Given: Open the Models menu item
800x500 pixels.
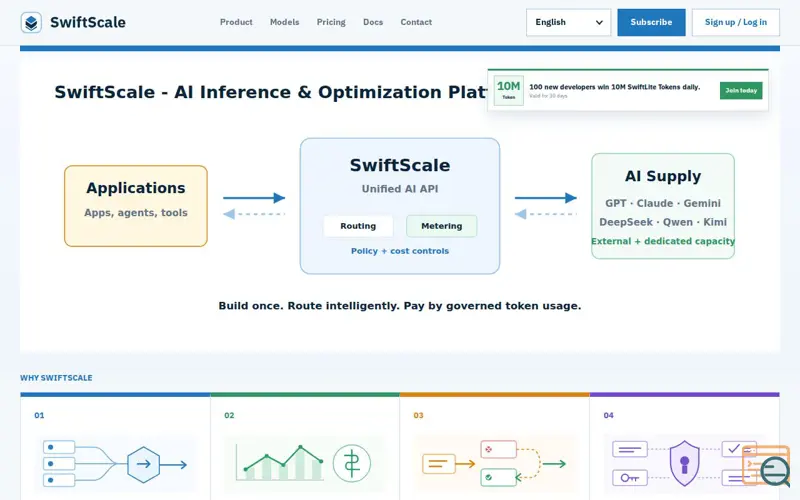Looking at the screenshot, I should coord(285,22).
